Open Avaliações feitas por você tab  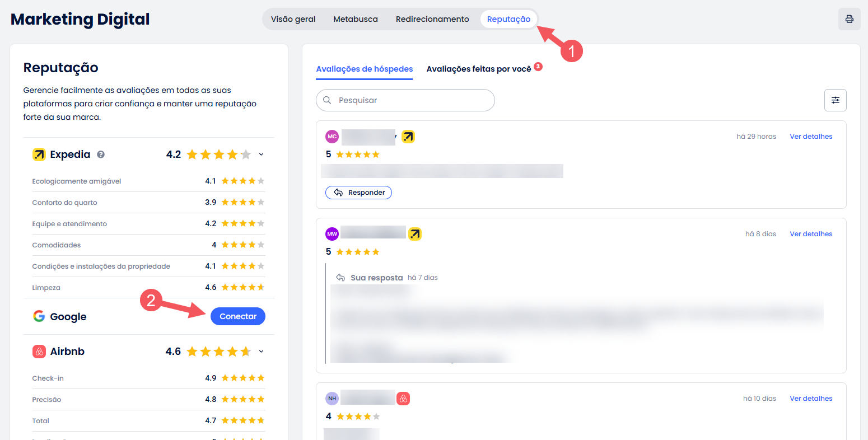pos(478,69)
